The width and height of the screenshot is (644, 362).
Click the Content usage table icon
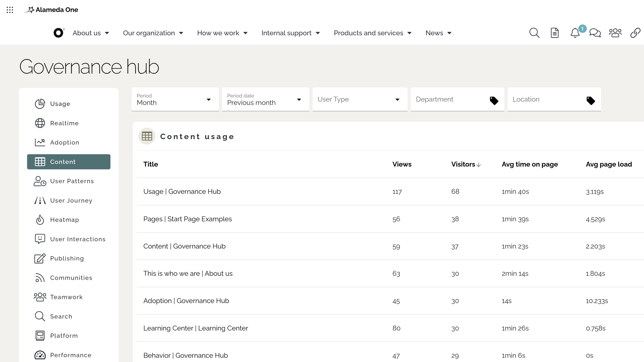coord(147,136)
